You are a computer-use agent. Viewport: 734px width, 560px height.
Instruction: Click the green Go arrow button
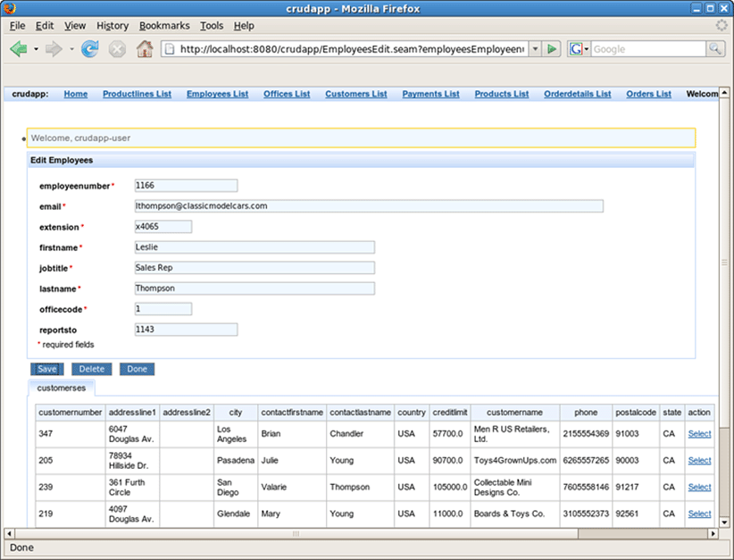pyautogui.click(x=553, y=49)
